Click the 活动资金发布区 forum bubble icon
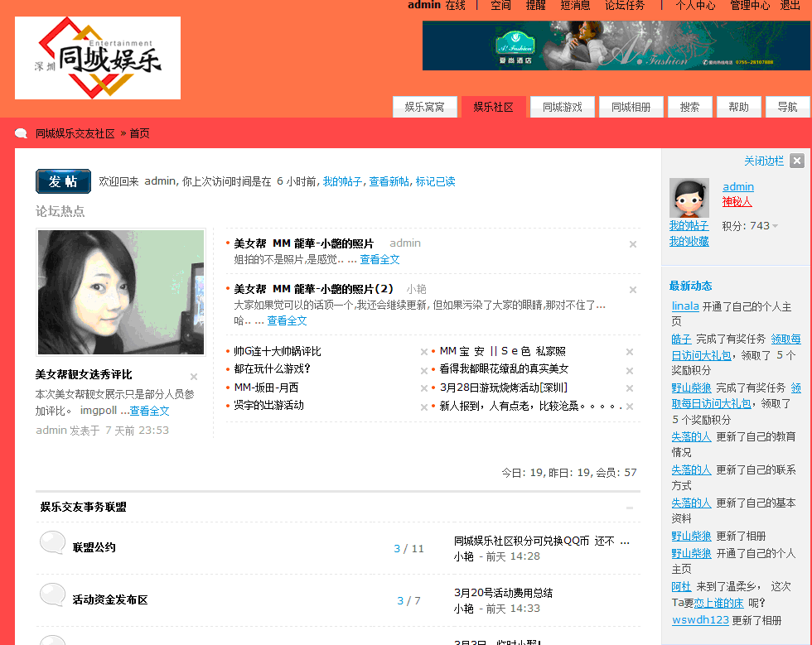This screenshot has width=812, height=645. (x=52, y=594)
